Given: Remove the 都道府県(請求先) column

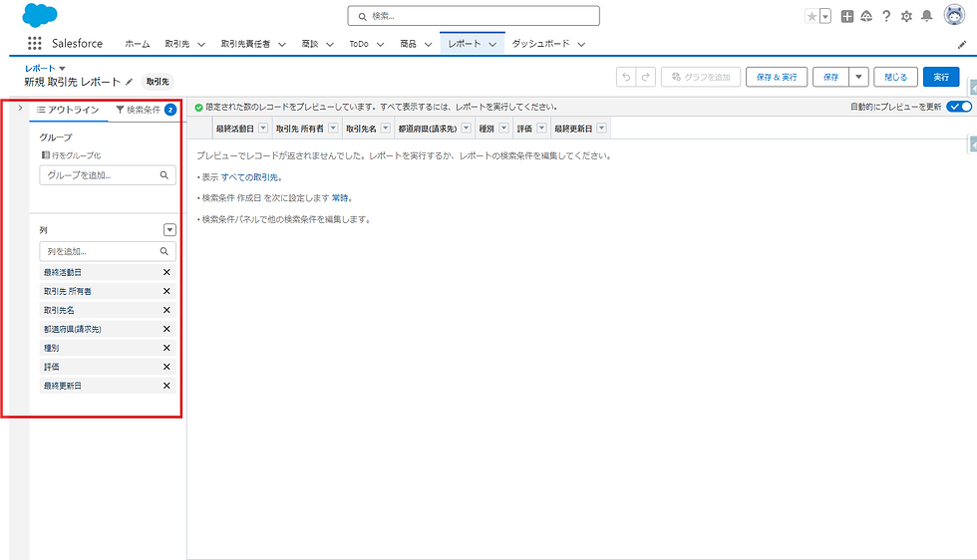Looking at the screenshot, I should (166, 329).
